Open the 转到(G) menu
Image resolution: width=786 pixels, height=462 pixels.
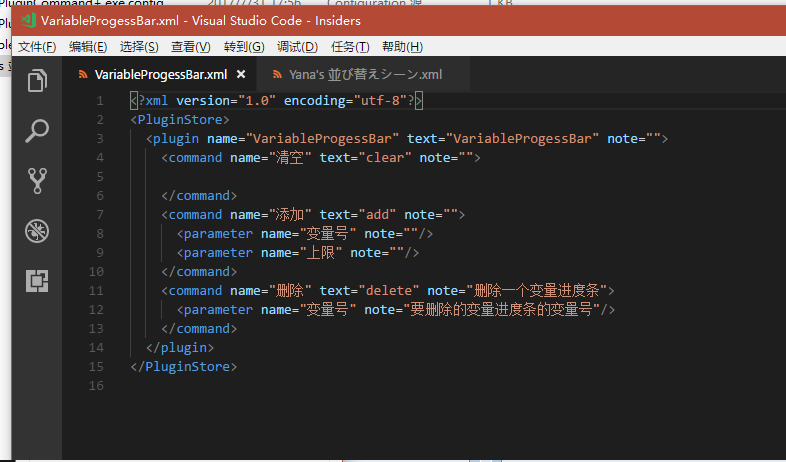click(x=244, y=47)
